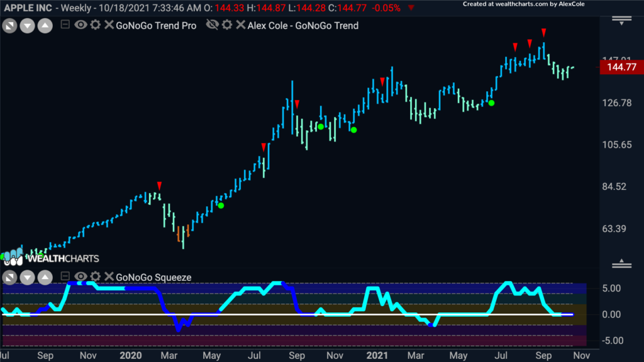Click the price scale menu icon at top right
The image size is (644, 362).
tap(622, 21)
